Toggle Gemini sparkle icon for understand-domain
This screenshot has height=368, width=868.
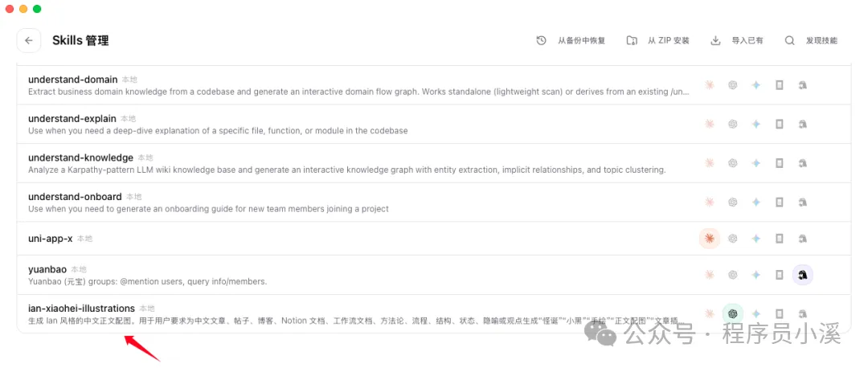coord(756,85)
